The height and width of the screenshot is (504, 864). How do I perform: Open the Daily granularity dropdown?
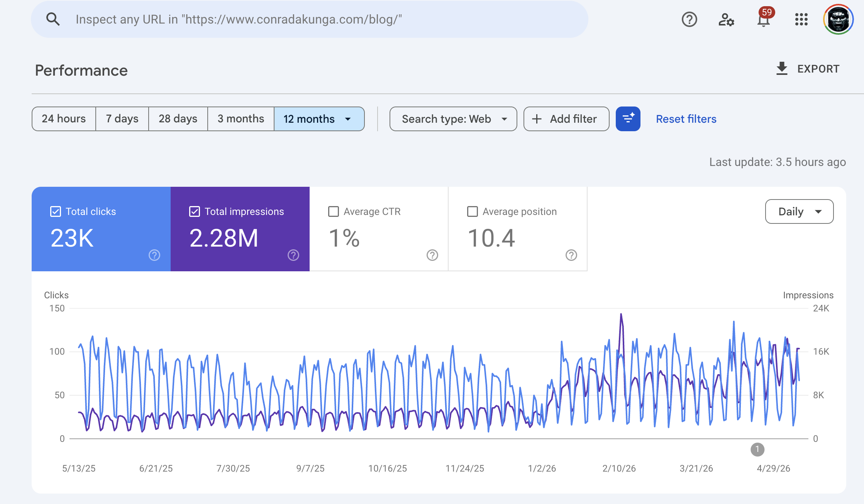tap(800, 211)
